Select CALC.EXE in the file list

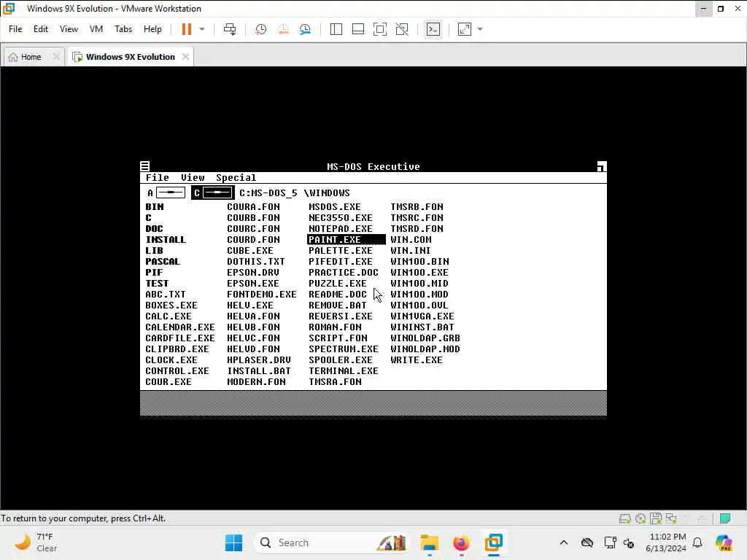coord(169,316)
